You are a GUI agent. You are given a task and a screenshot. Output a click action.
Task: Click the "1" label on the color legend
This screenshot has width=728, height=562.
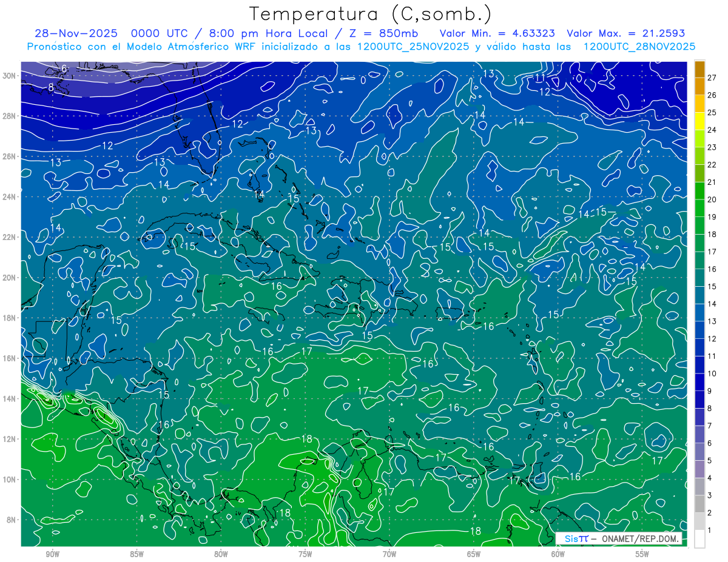(709, 530)
